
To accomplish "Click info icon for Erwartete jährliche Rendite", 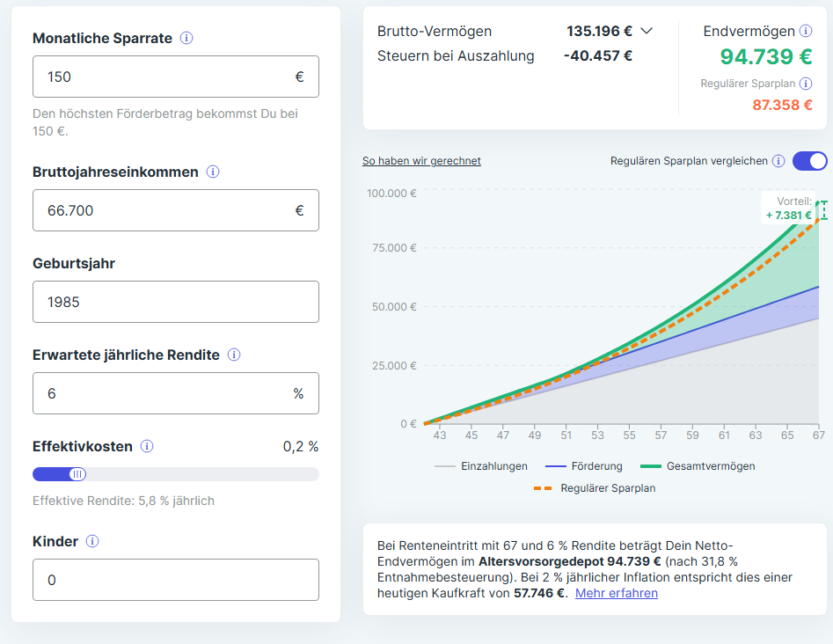I will point(234,355).
